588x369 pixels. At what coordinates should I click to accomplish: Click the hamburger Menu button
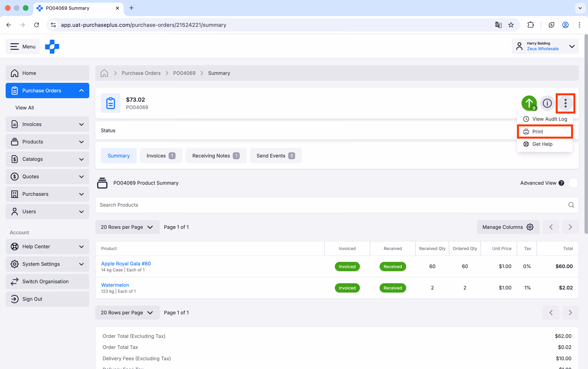pos(23,47)
